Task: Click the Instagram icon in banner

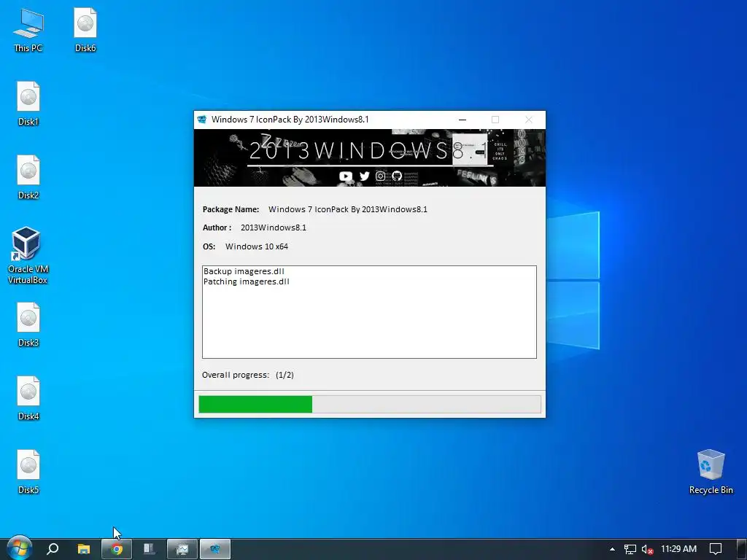Action: click(380, 176)
